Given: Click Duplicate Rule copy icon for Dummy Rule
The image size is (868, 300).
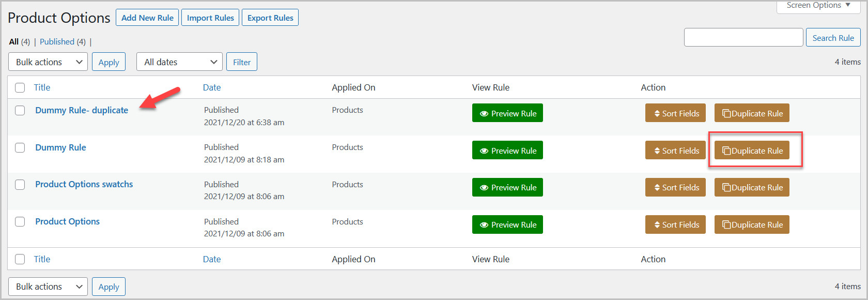Looking at the screenshot, I should tap(726, 151).
